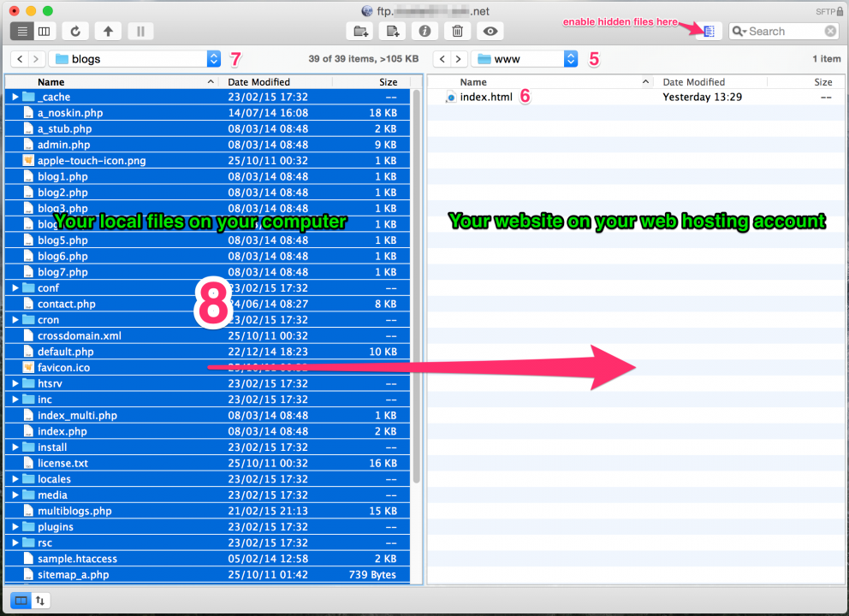
Task: Expand the install folder
Action: [15, 447]
